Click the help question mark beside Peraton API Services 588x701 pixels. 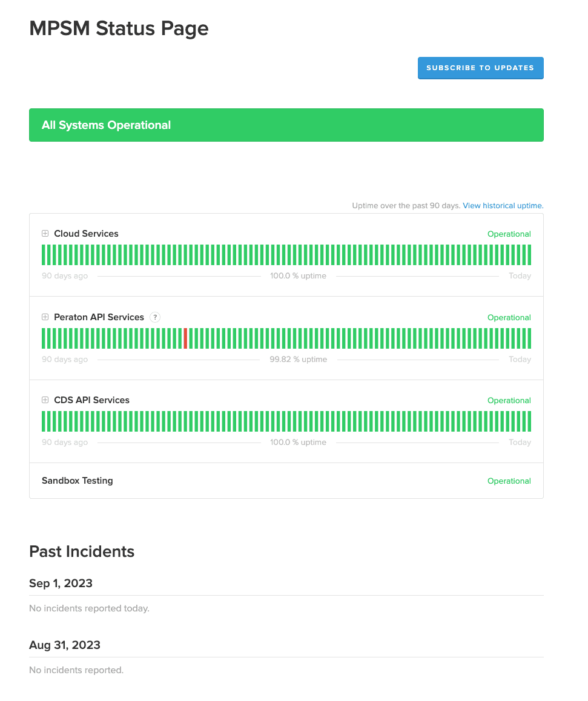pos(155,317)
